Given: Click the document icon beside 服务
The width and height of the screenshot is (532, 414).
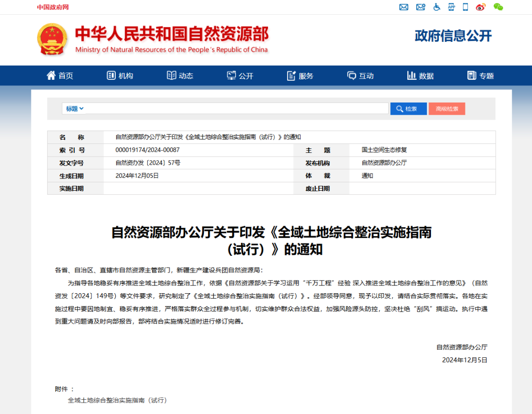Looking at the screenshot, I should click(291, 76).
